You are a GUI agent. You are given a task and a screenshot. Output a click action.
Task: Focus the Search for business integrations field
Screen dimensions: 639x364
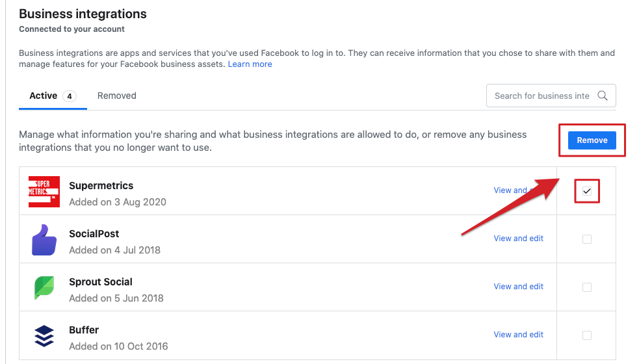551,96
